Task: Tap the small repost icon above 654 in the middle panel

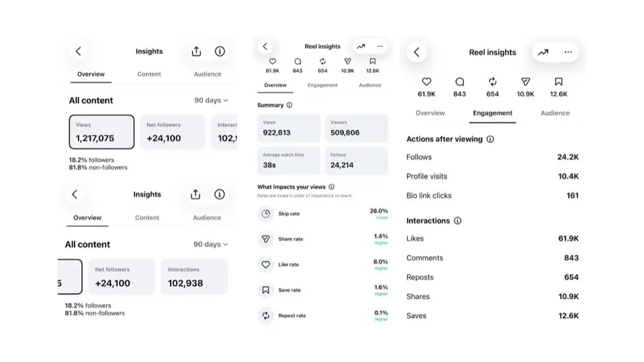Action: [x=323, y=62]
